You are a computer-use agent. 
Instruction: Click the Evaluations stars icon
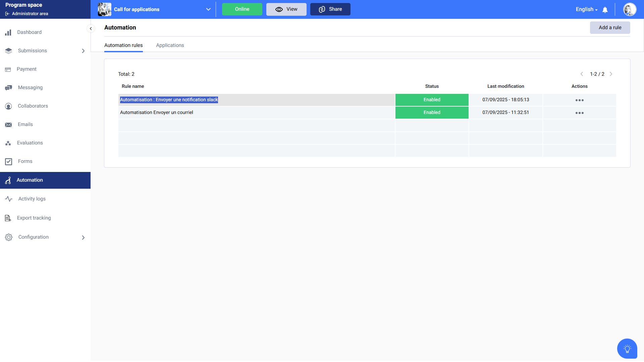click(x=8, y=143)
